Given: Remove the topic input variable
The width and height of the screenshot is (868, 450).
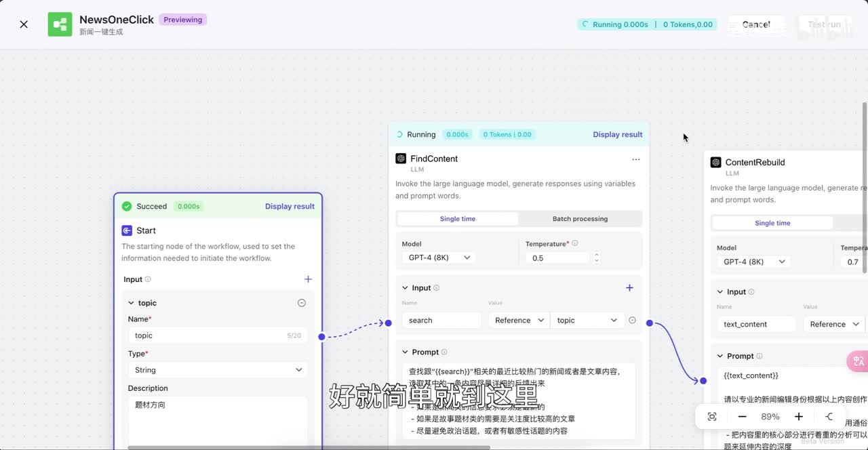Looking at the screenshot, I should point(302,303).
